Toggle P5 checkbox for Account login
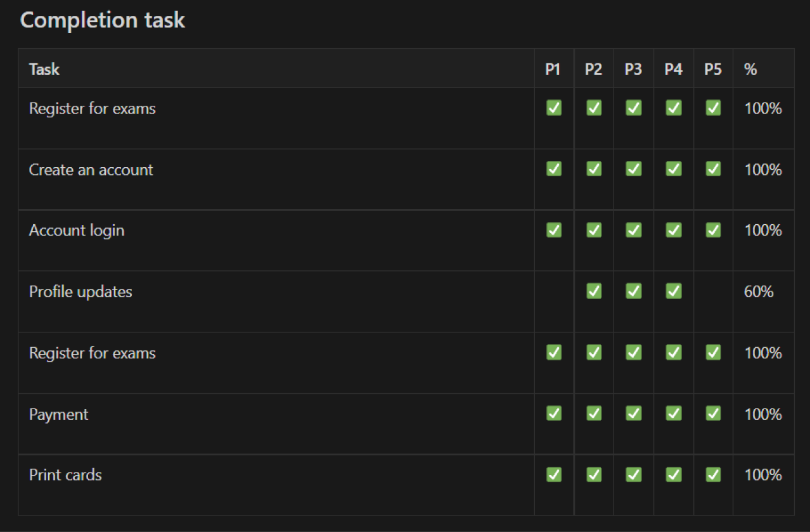This screenshot has width=810, height=532. (x=713, y=230)
